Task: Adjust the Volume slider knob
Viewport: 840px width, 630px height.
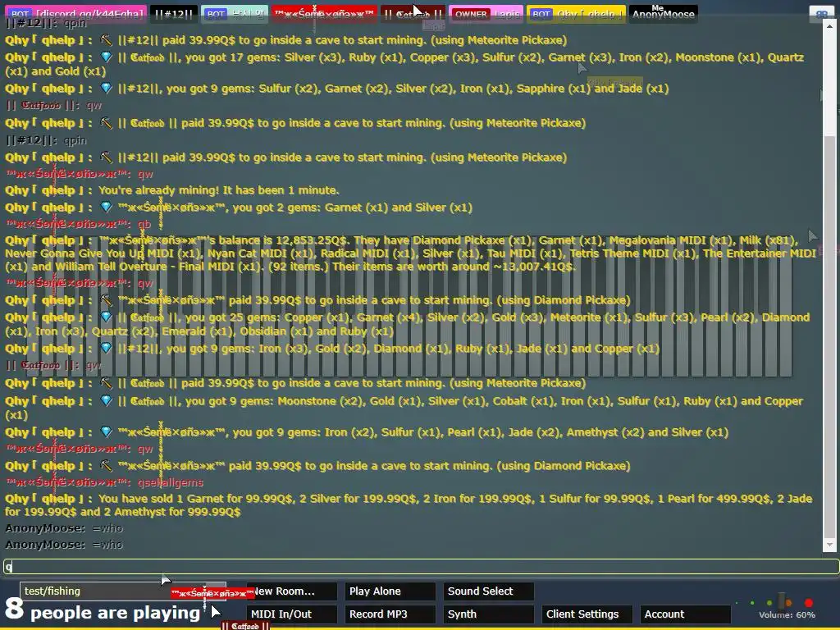Action: pyautogui.click(x=783, y=601)
